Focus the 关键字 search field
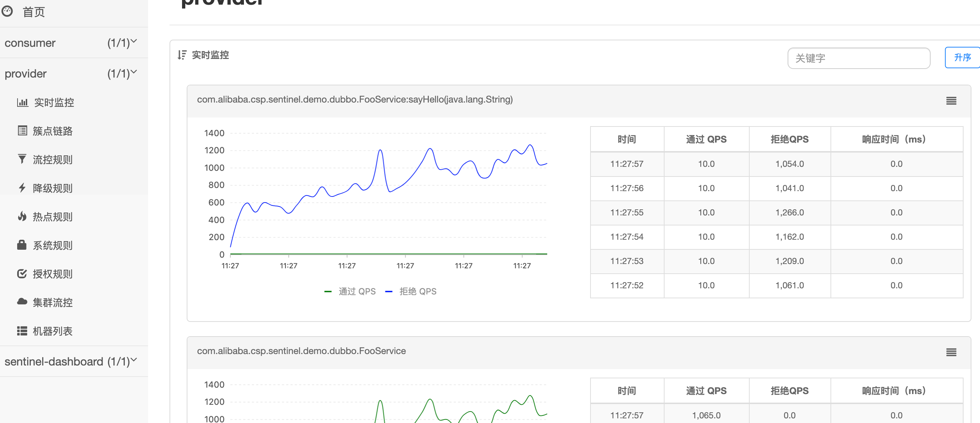 click(x=859, y=58)
